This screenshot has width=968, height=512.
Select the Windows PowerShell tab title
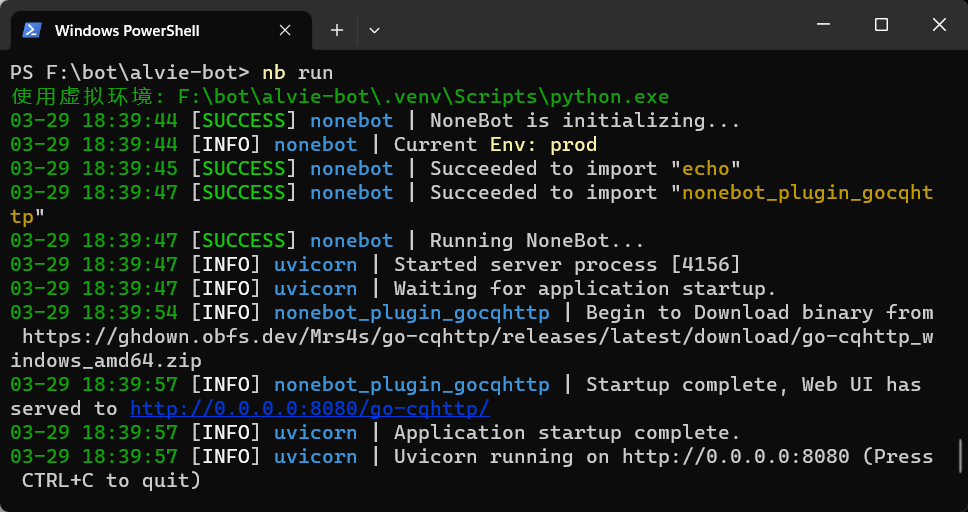(127, 31)
